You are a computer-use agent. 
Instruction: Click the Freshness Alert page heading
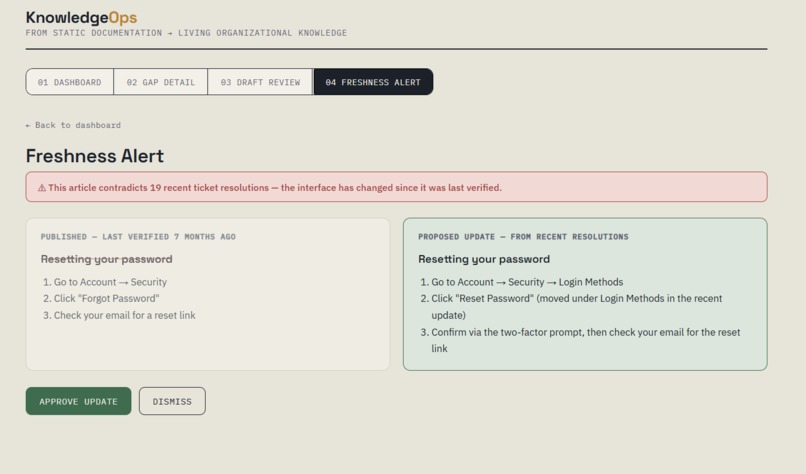(x=95, y=156)
